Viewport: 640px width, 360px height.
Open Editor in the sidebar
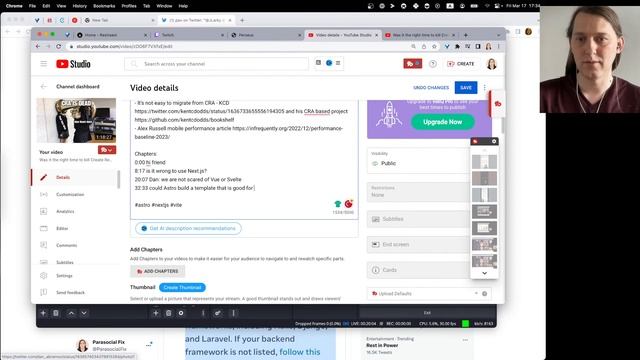pyautogui.click(x=62, y=229)
